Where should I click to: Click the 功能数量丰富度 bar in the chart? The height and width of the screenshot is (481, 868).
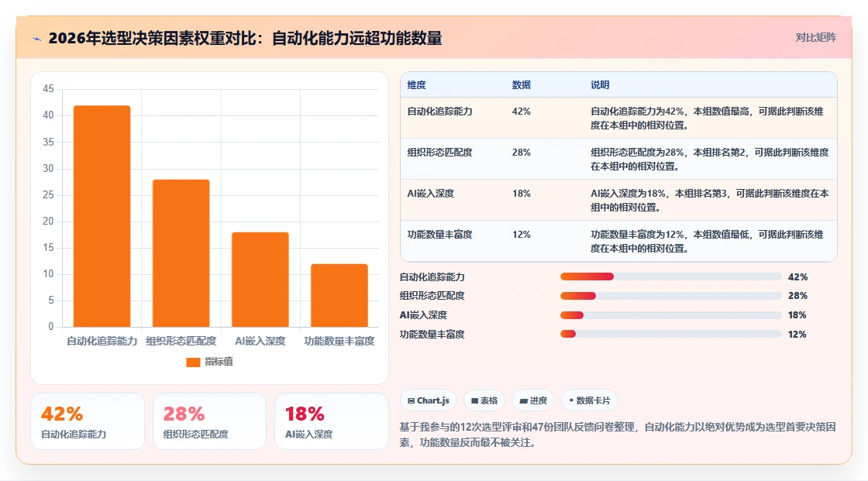click(x=339, y=295)
